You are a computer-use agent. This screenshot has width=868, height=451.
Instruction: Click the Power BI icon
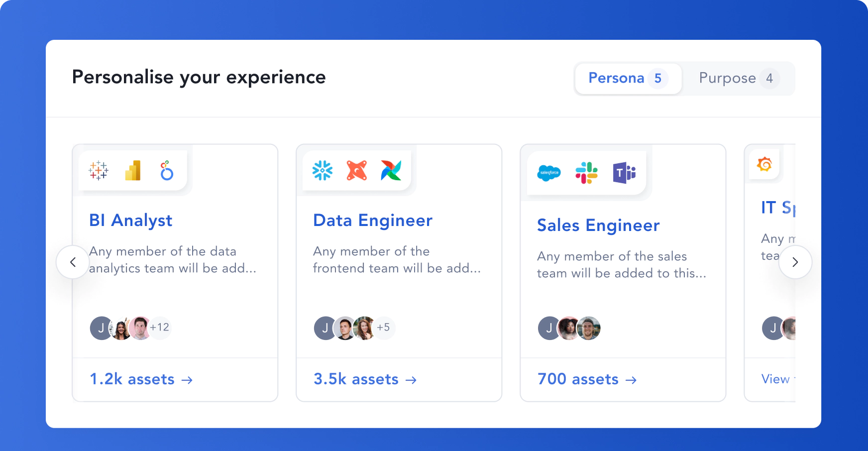133,170
